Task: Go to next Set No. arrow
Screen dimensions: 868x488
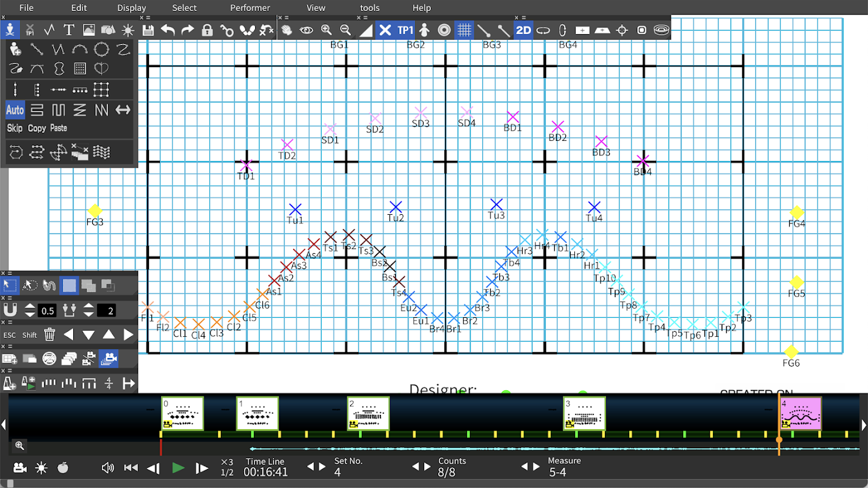Action: pyautogui.click(x=322, y=467)
